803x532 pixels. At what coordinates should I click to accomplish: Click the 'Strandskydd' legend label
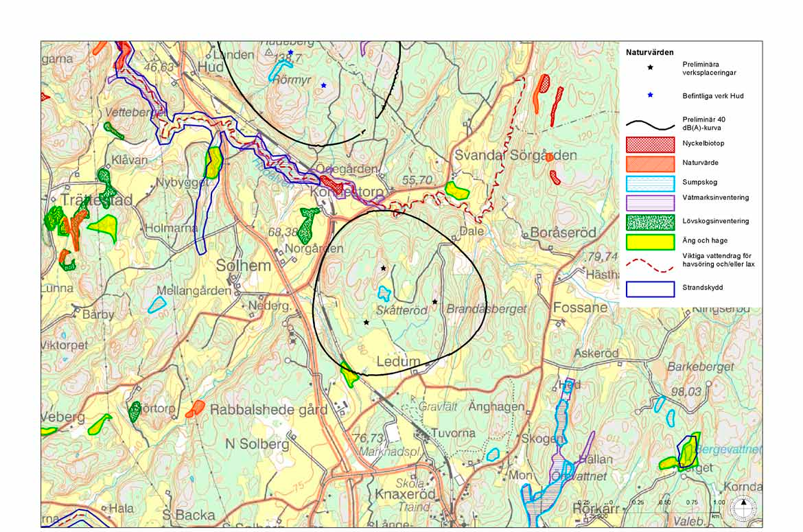click(x=703, y=287)
